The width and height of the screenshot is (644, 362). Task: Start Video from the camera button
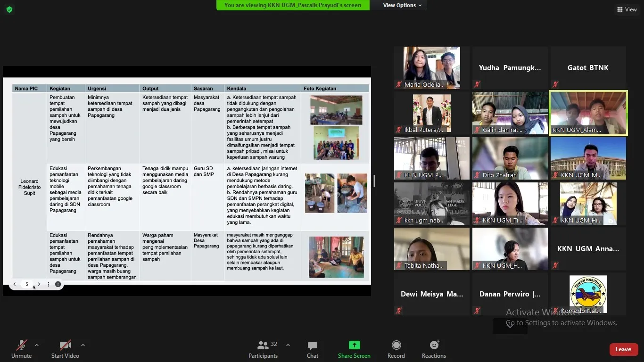tap(65, 349)
